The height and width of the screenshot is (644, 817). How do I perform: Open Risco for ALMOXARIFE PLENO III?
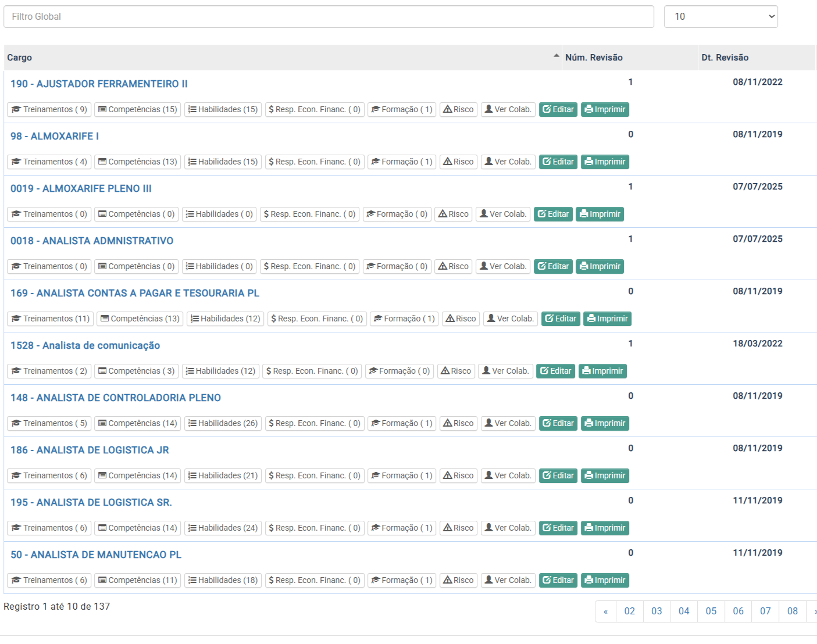click(x=453, y=214)
